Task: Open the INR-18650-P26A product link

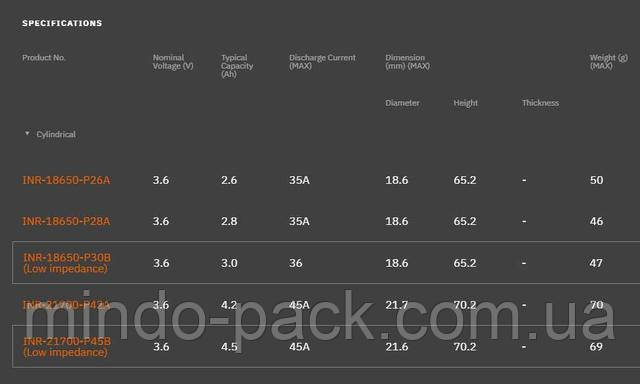Action: 66,180
